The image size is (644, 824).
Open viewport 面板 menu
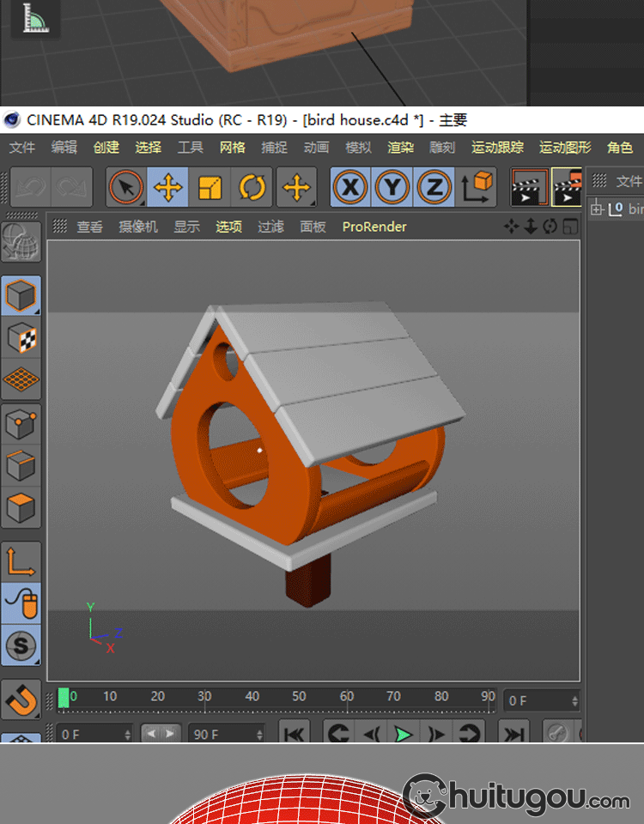313,227
